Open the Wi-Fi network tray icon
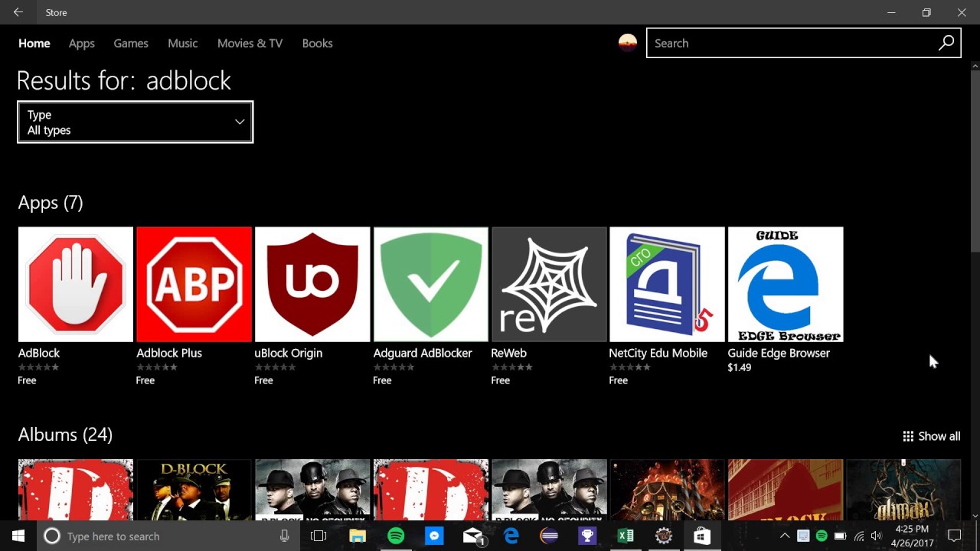 point(858,536)
